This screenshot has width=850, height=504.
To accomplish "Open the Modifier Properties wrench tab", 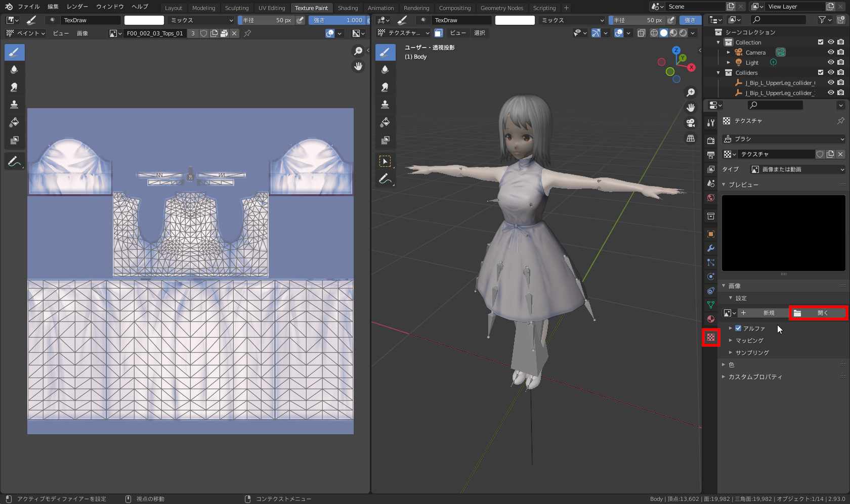I will 710,248.
